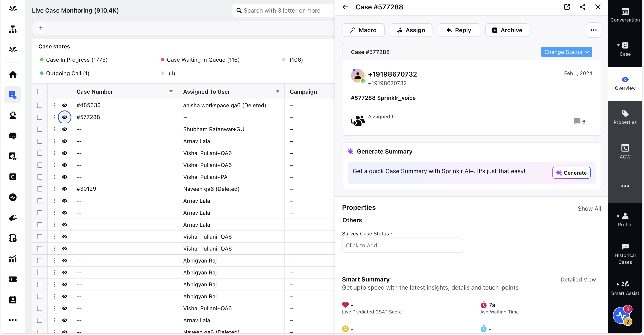The image size is (644, 335).
Task: Open the Sprinklr logo at top left
Action: (x=13, y=9)
